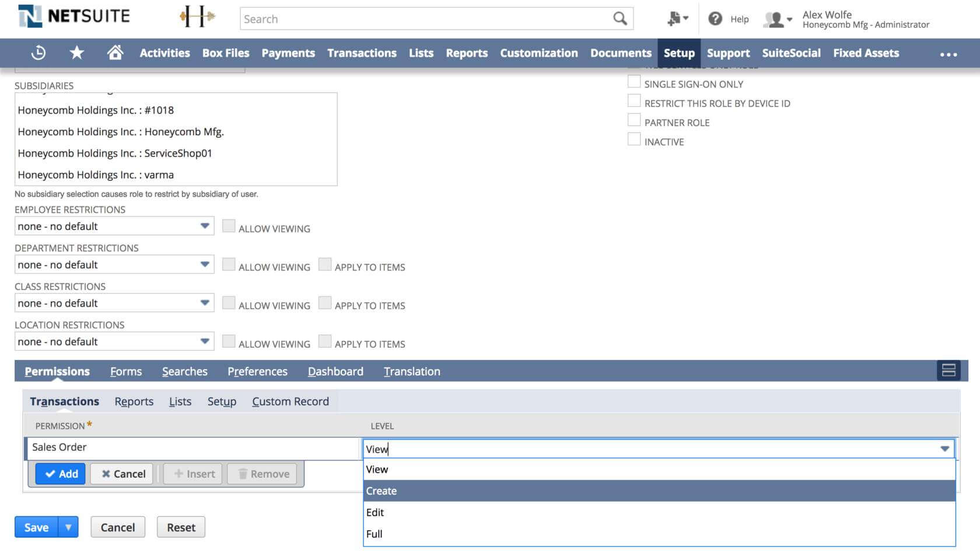Expand the Employee Restrictions dropdown
This screenshot has width=980, height=553.
point(205,226)
